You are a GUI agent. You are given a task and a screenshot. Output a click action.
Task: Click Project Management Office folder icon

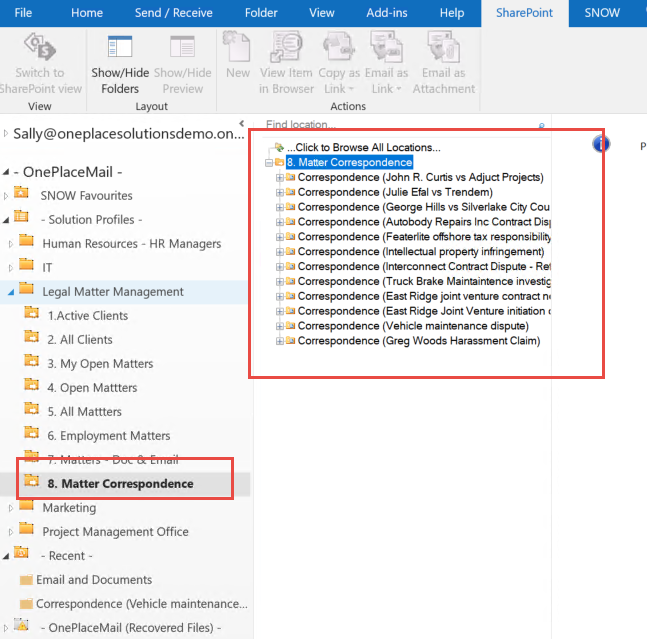tap(26, 528)
